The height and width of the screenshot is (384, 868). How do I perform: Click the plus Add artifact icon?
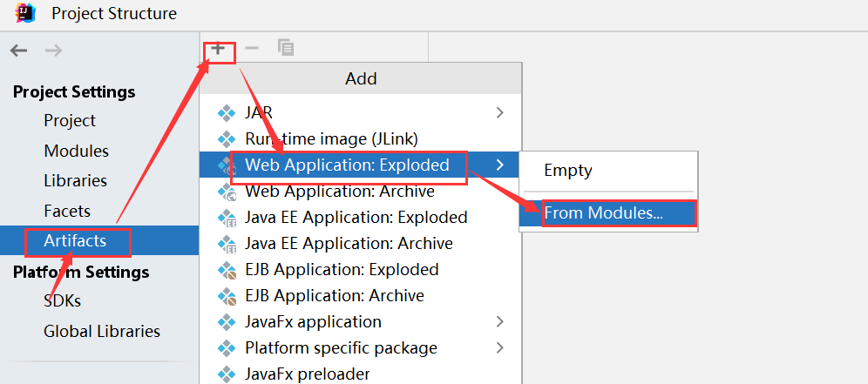point(218,49)
